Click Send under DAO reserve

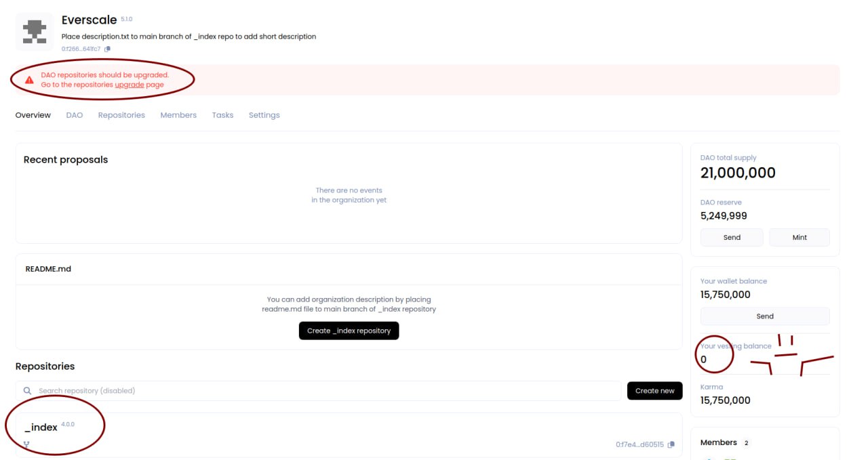(x=732, y=237)
